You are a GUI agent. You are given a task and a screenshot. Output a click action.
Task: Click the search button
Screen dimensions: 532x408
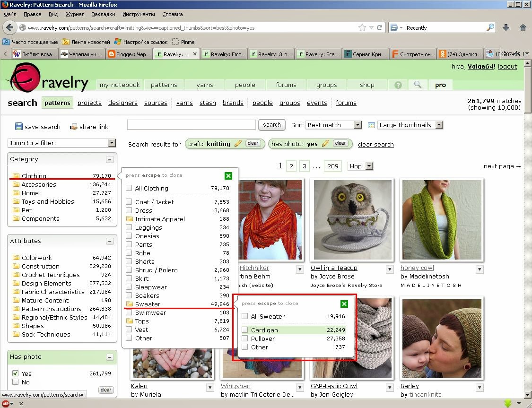click(x=272, y=125)
